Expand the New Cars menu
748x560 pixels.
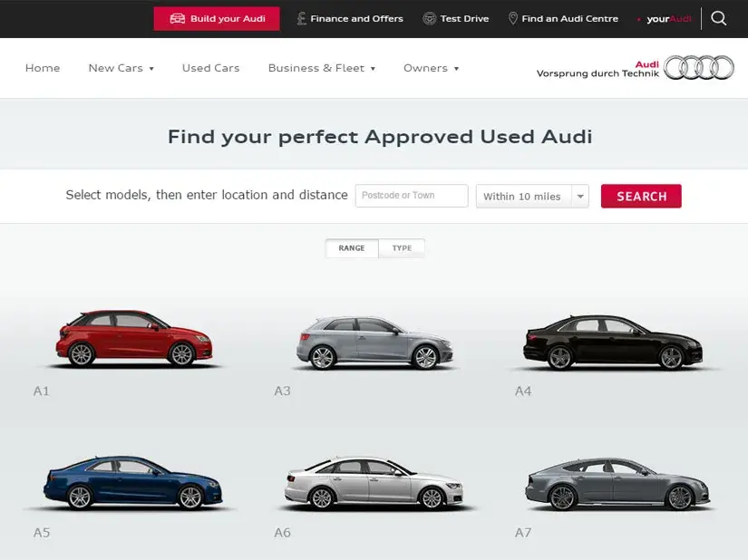pyautogui.click(x=121, y=68)
